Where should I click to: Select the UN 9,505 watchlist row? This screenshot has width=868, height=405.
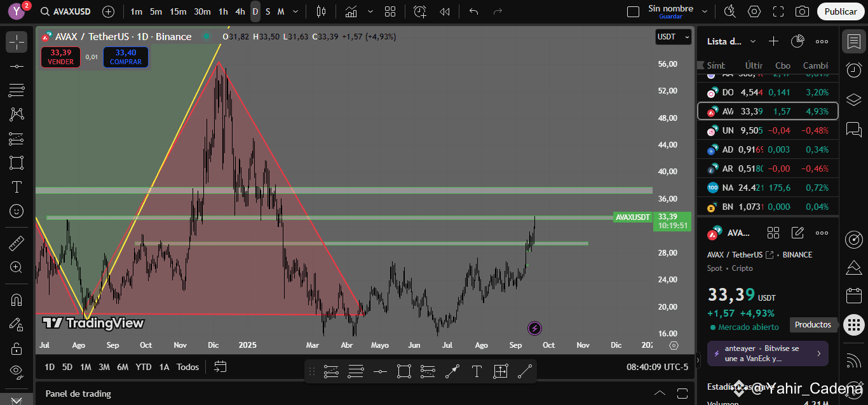click(x=768, y=130)
